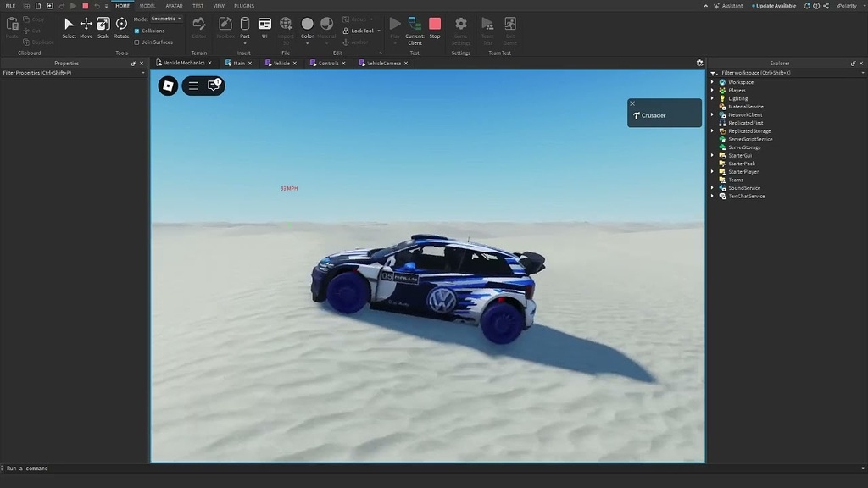Toggle Anchor on the selection

[356, 42]
